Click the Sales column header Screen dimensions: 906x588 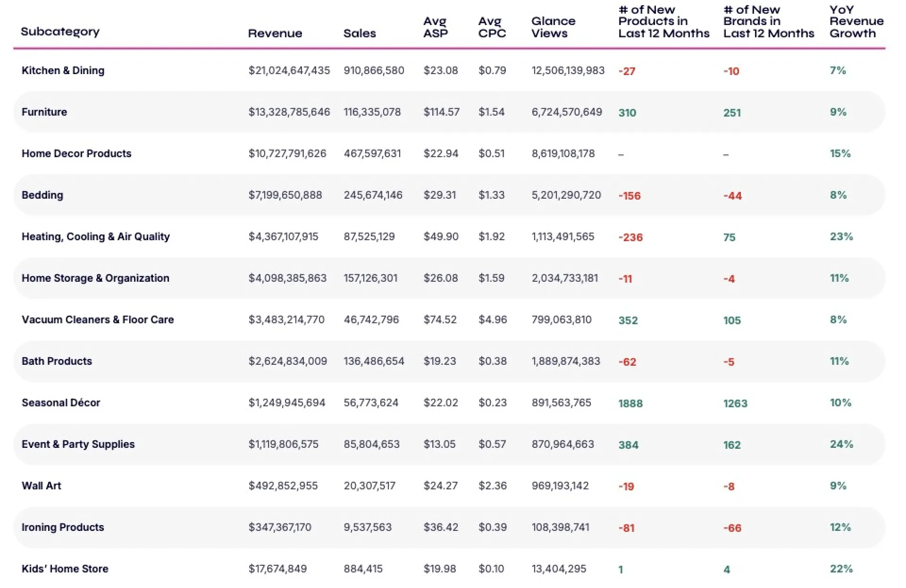pyautogui.click(x=360, y=33)
